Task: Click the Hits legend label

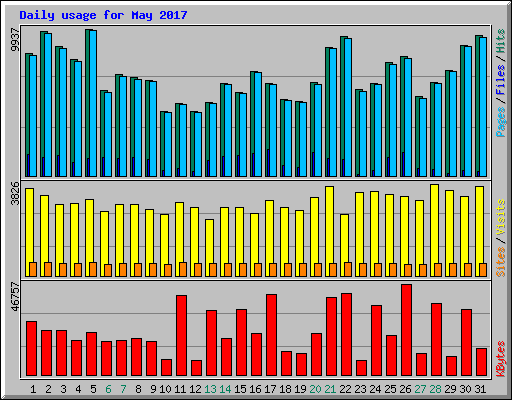Action: point(501,41)
